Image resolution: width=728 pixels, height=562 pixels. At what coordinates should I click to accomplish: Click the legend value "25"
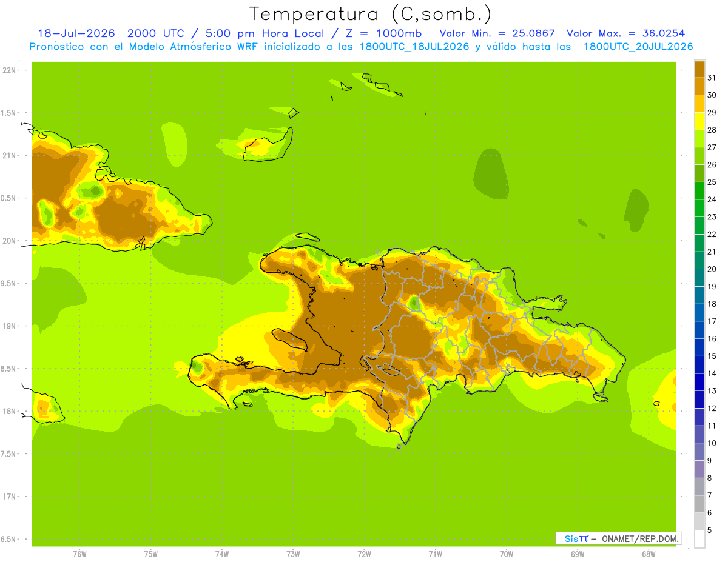[x=712, y=182]
